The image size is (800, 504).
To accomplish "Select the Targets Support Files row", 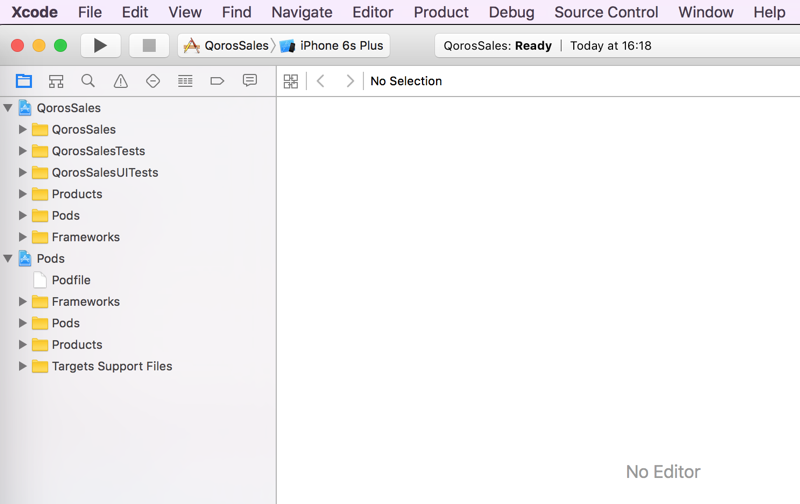I will (x=138, y=366).
